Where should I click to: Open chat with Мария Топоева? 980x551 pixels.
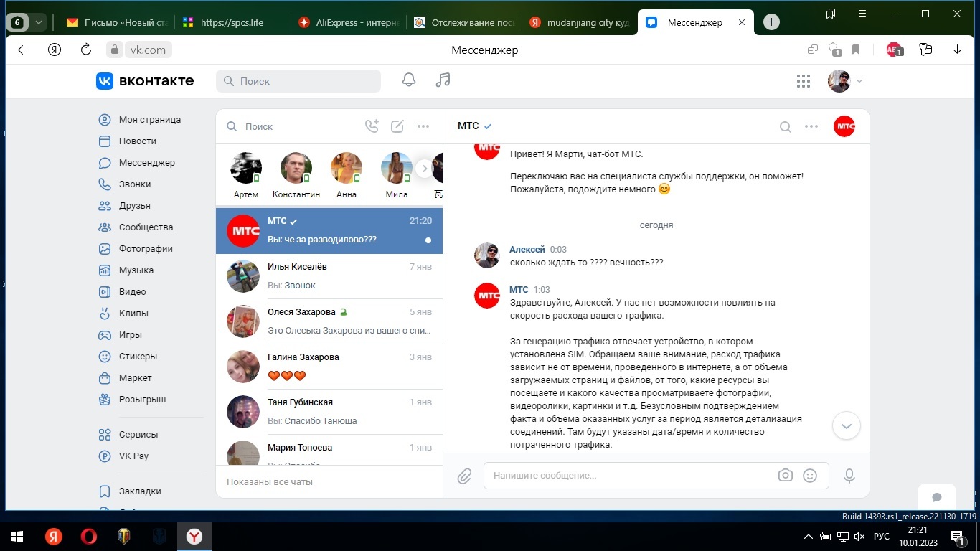pyautogui.click(x=329, y=451)
